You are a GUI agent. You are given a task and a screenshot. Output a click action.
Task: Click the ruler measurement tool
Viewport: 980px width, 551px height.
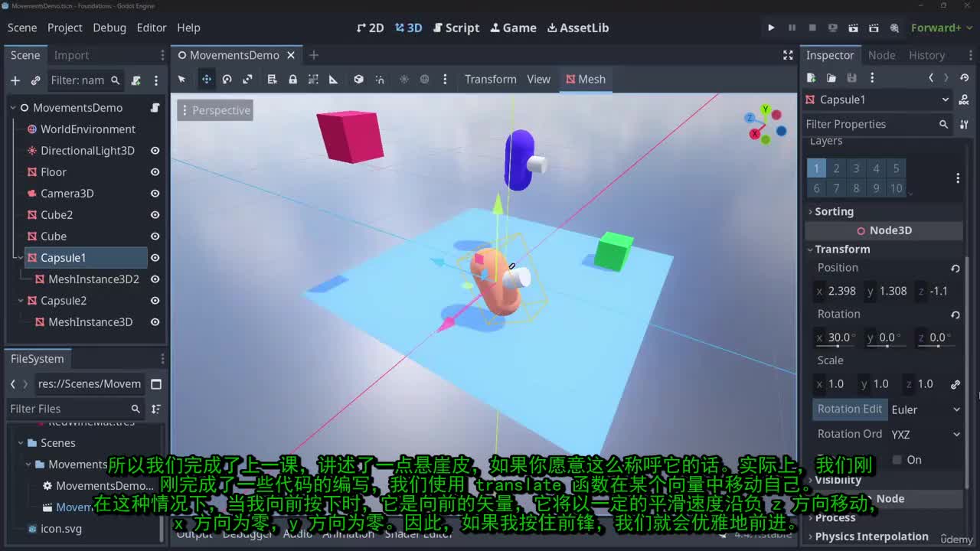[333, 79]
